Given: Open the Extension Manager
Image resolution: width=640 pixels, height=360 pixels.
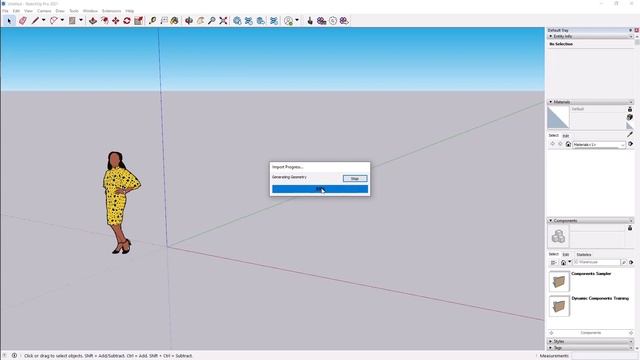Looking at the screenshot, I should pyautogui.click(x=274, y=20).
